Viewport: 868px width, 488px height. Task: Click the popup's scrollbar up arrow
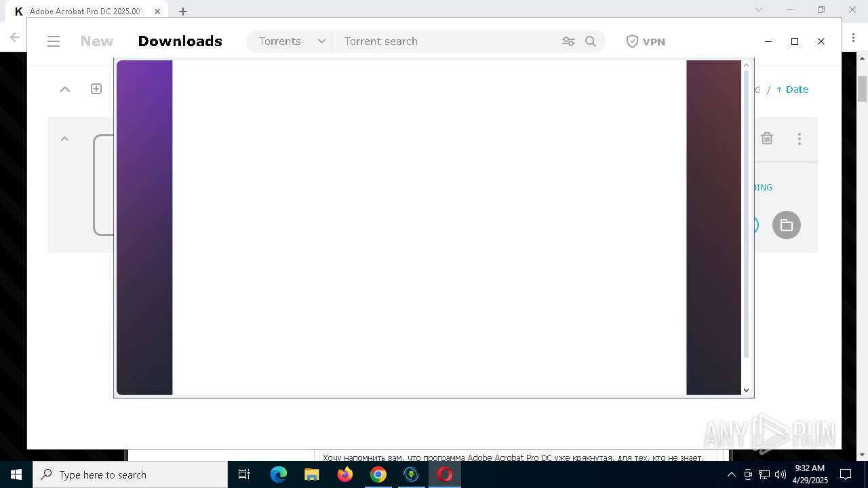point(747,66)
